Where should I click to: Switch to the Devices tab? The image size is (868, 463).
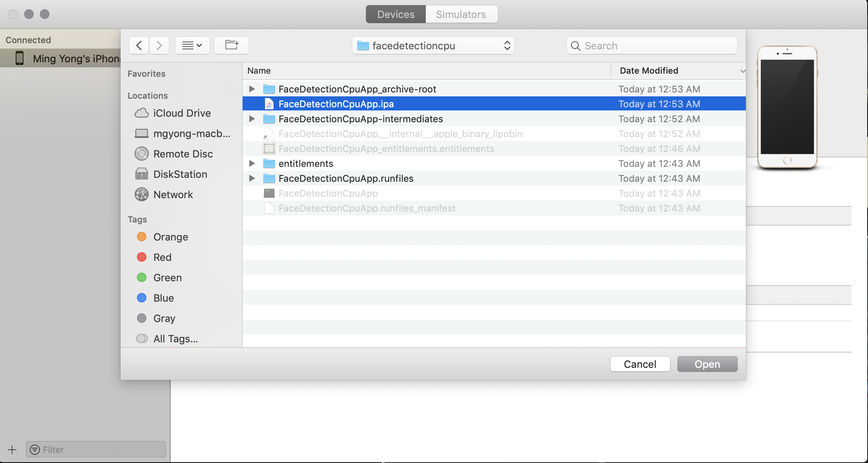coord(396,14)
